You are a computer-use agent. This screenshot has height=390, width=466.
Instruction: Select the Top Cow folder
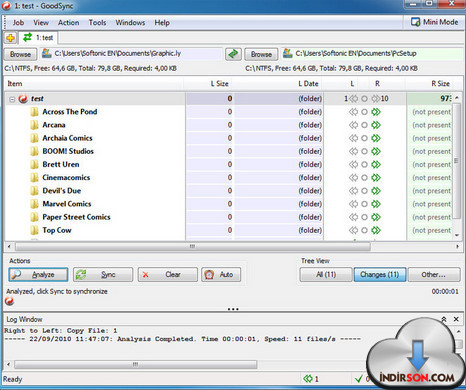coord(57,230)
